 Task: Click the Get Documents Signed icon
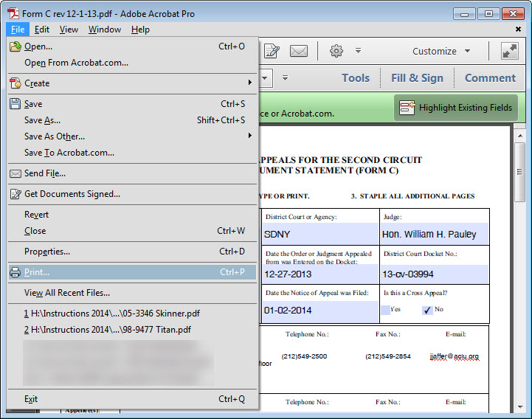(x=15, y=194)
